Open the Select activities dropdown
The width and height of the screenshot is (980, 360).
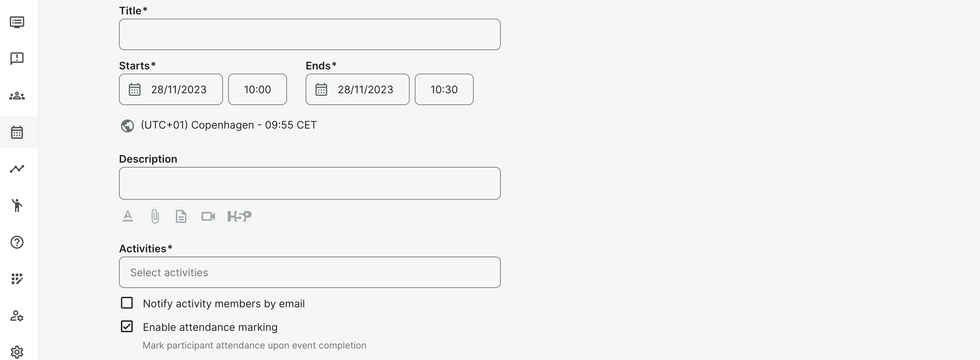tap(310, 272)
